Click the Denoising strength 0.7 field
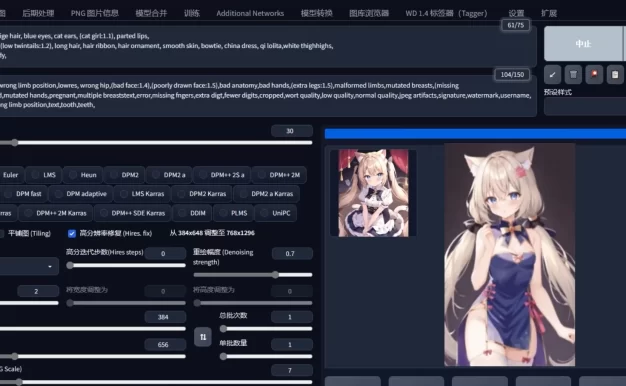 (292, 253)
